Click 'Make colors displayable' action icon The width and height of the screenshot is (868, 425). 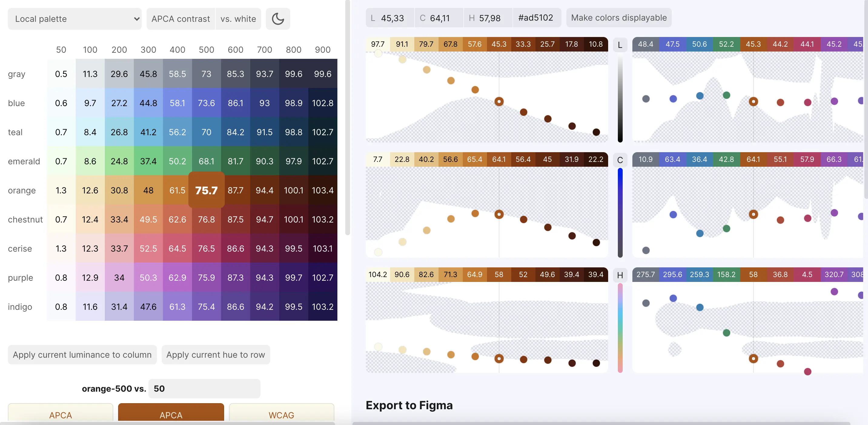(x=619, y=17)
